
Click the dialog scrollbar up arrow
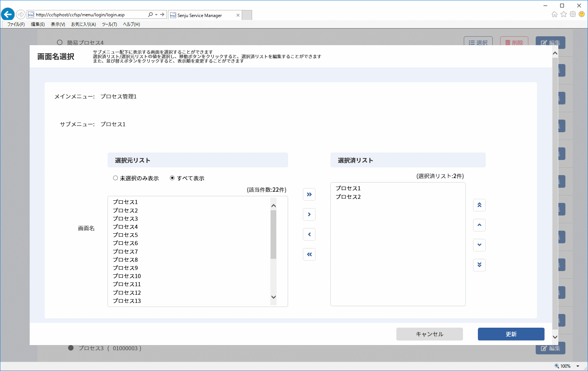pos(555,53)
